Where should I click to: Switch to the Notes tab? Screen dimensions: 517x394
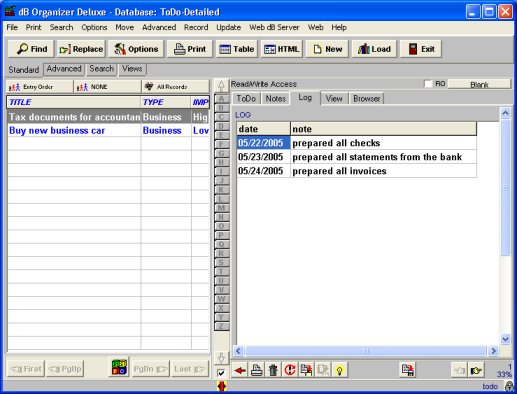click(x=276, y=99)
